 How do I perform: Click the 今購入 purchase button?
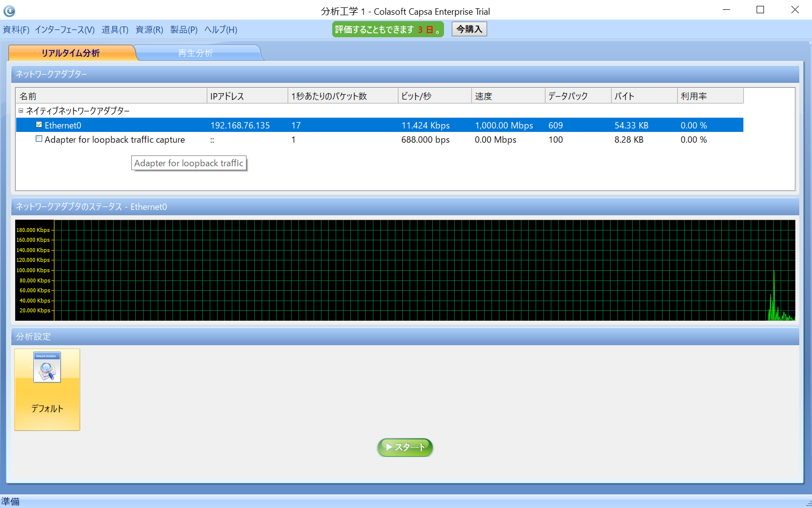click(x=469, y=29)
